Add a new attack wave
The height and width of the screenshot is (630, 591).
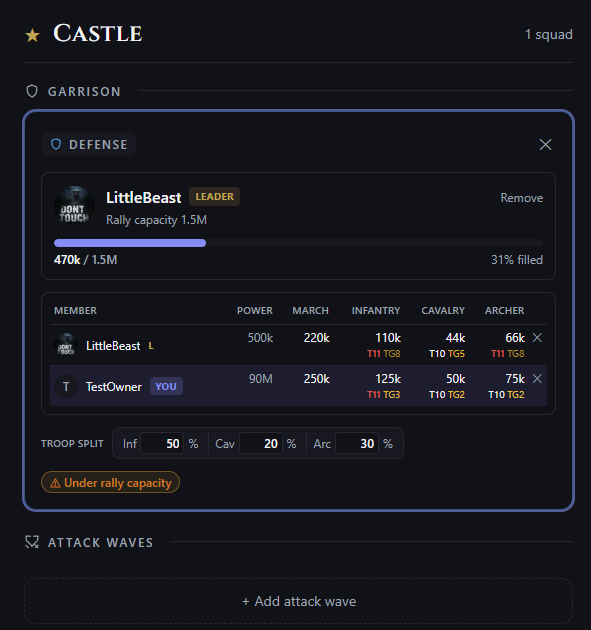click(299, 601)
